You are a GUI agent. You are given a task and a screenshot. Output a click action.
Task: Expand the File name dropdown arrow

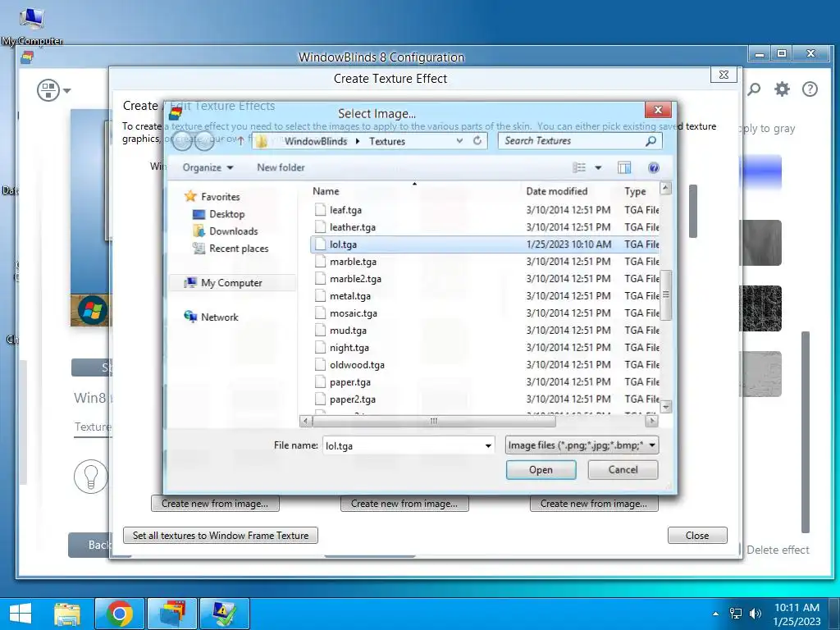click(488, 445)
